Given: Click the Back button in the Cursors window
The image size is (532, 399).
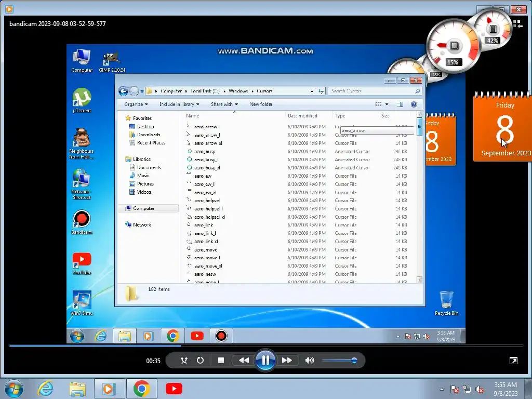Looking at the screenshot, I should tap(123, 91).
